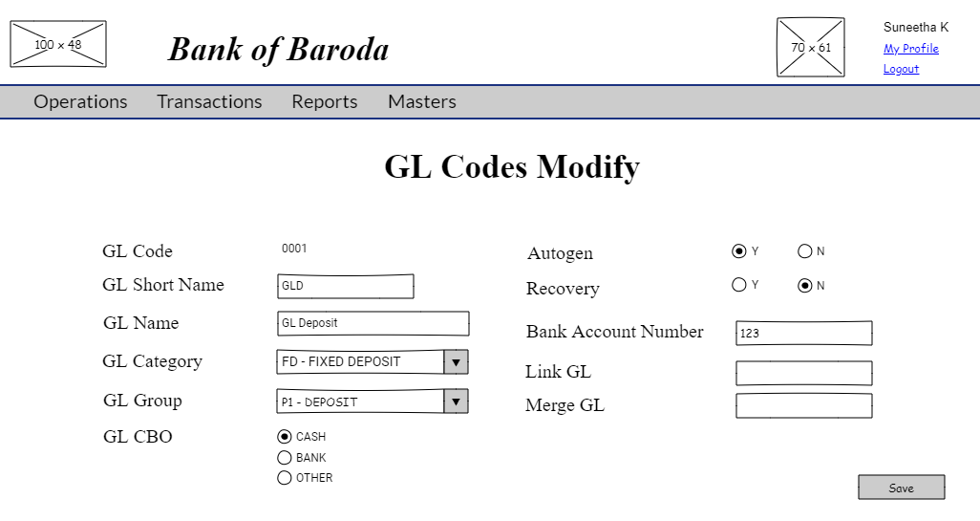Expand the P1 - DEPOSIT dropdown
Screen dimensions: 980x521
tap(456, 402)
